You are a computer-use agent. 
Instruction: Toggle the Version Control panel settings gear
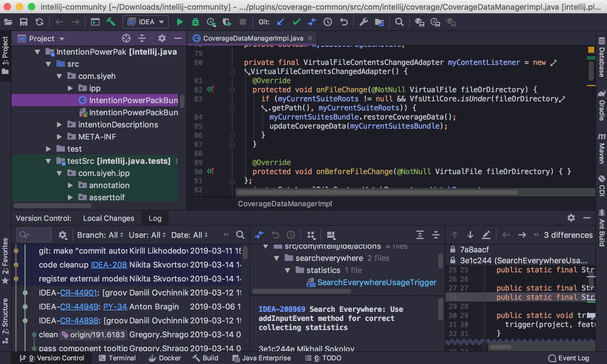pyautogui.click(x=571, y=218)
